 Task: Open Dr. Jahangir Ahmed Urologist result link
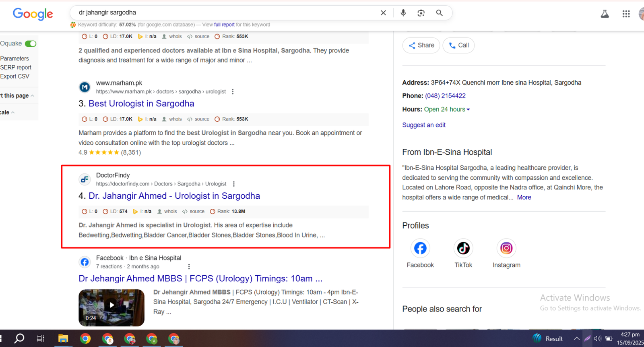click(x=174, y=196)
